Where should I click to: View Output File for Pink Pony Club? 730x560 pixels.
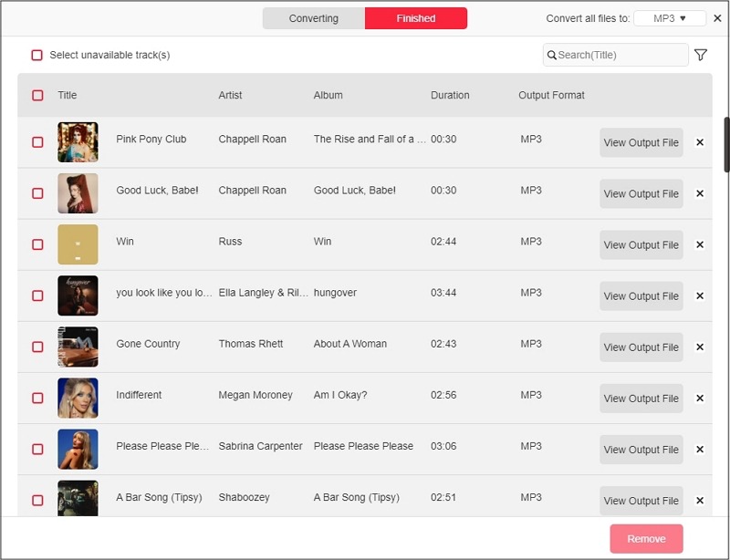641,142
